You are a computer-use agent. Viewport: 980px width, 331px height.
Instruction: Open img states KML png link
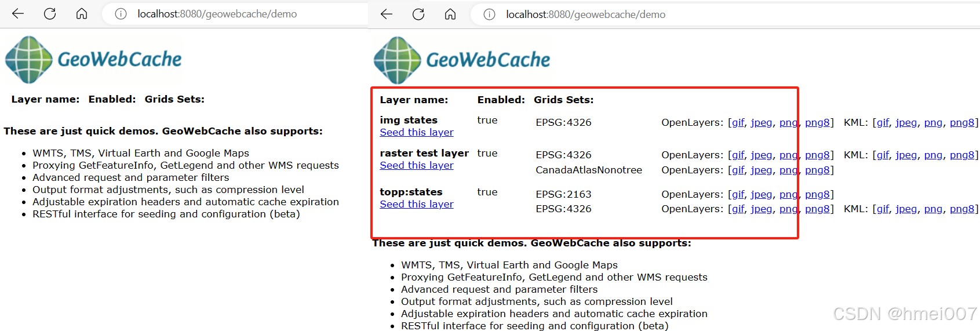[933, 122]
